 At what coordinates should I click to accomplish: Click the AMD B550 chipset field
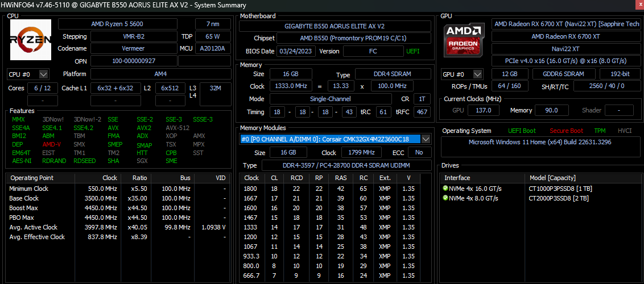[354, 38]
